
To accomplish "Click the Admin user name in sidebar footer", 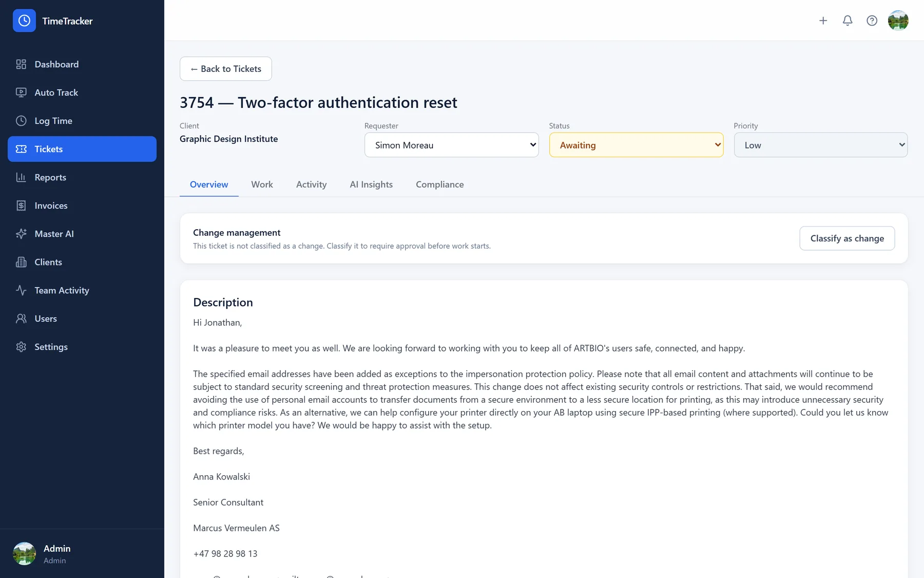I will (57, 548).
